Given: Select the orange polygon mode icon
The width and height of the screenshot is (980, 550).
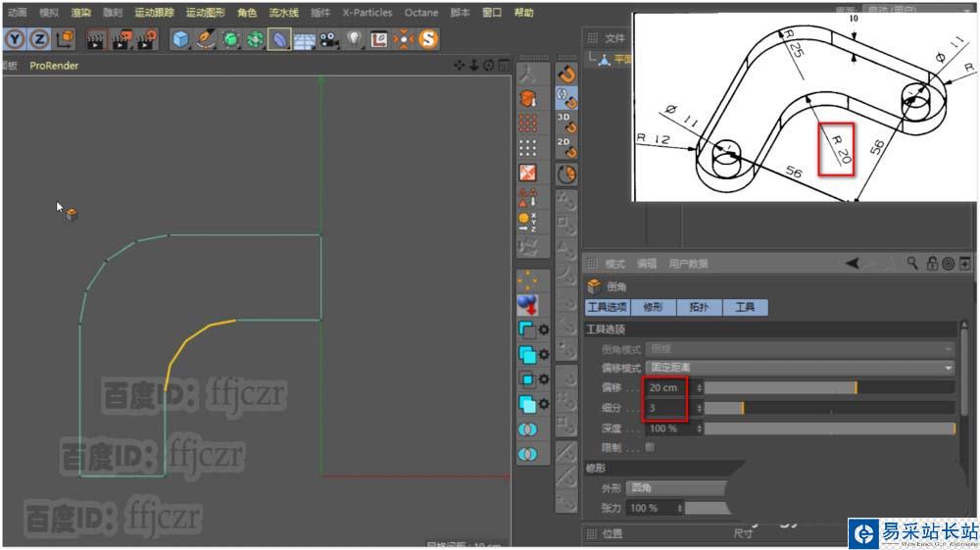Looking at the screenshot, I should (527, 173).
